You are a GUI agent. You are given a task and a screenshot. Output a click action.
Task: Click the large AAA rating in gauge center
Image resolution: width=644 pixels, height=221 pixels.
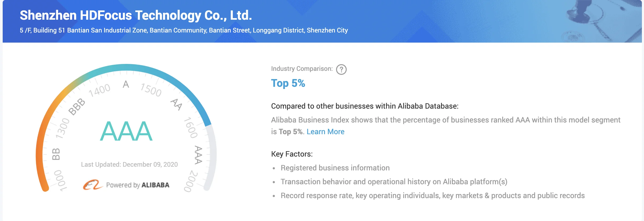pos(126,131)
